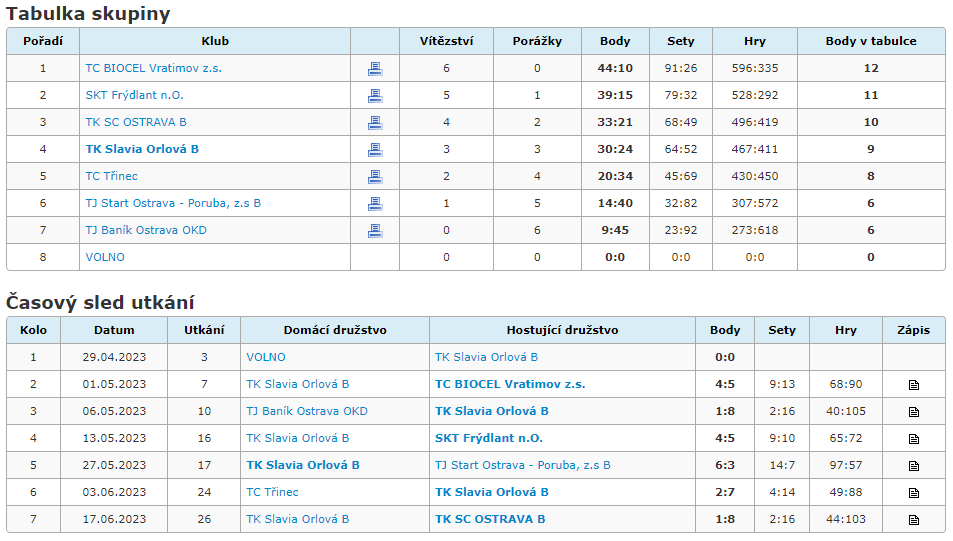Open TK Slavia Orlová B guest link in round 6

(492, 492)
